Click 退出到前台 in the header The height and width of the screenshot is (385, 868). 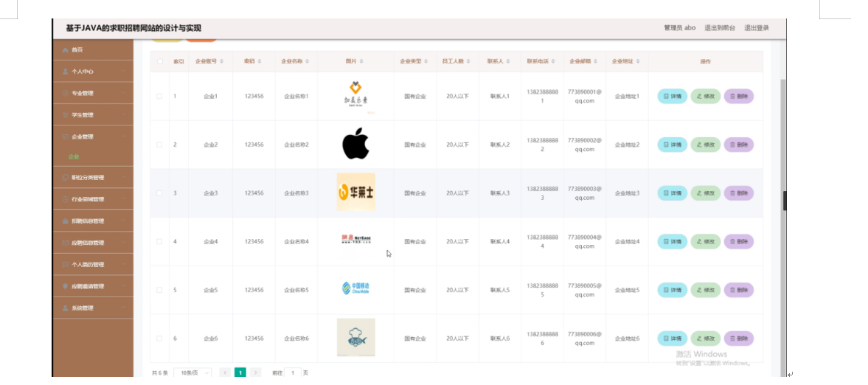[x=720, y=28]
